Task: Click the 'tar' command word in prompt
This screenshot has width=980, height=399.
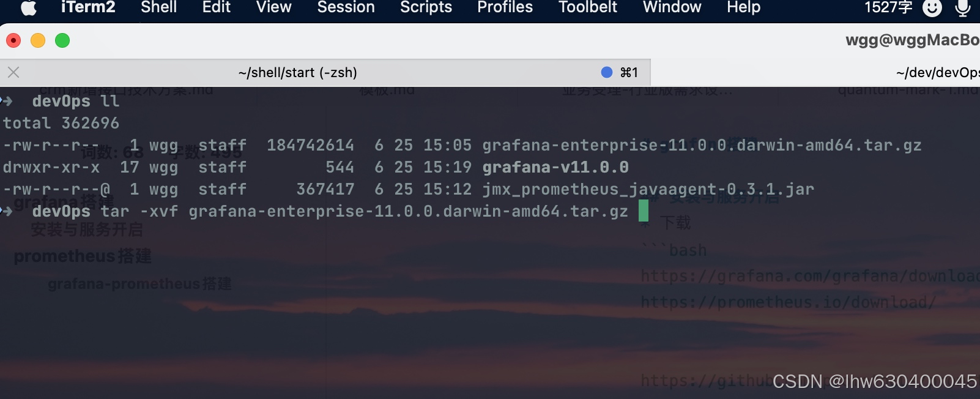Action: pos(115,211)
